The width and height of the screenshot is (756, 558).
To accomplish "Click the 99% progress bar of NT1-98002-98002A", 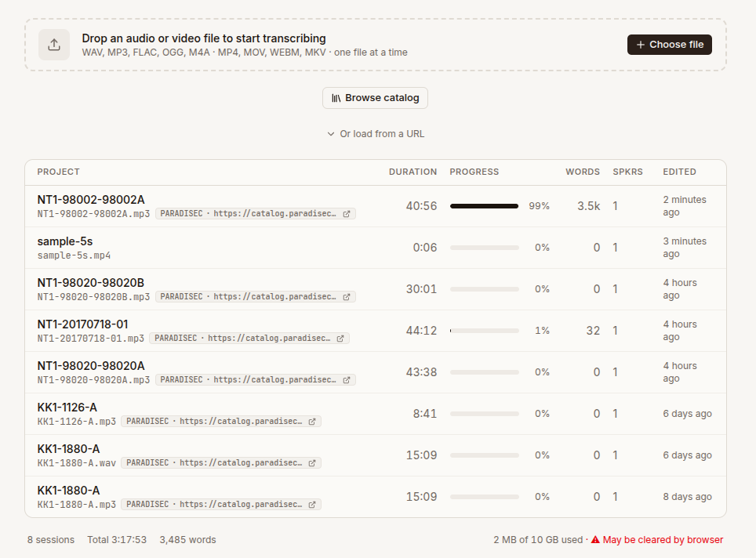I will pos(485,206).
